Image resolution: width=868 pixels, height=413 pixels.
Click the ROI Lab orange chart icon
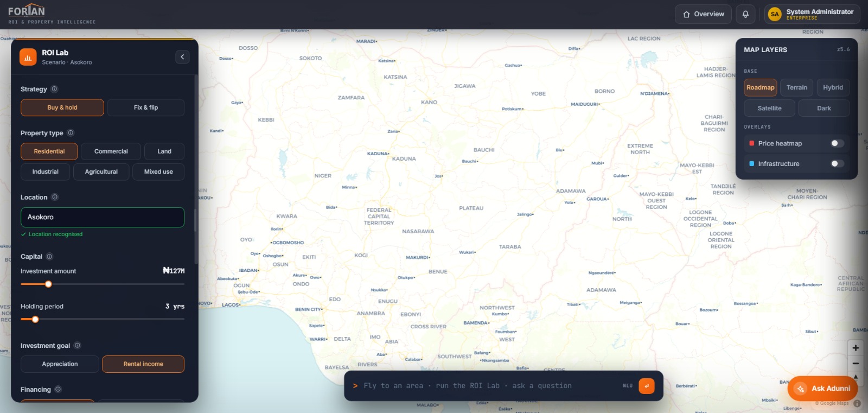coord(28,57)
